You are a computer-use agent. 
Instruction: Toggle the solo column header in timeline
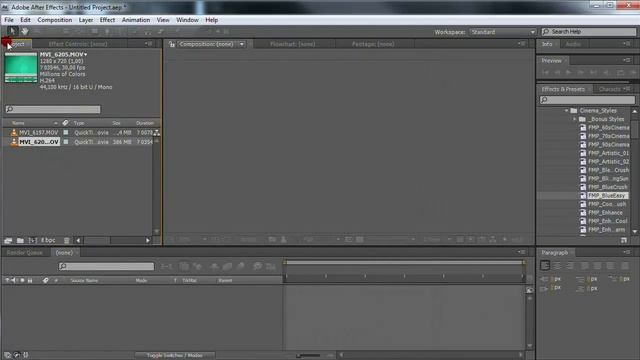[x=22, y=280]
